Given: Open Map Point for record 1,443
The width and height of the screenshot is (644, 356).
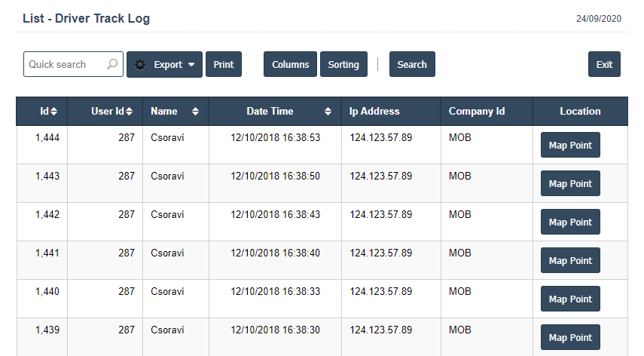Looking at the screenshot, I should pyautogui.click(x=570, y=183).
